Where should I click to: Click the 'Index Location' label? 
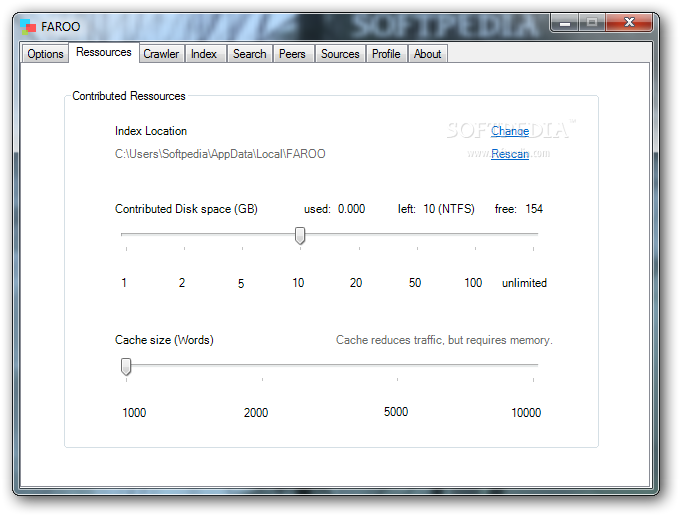(151, 131)
